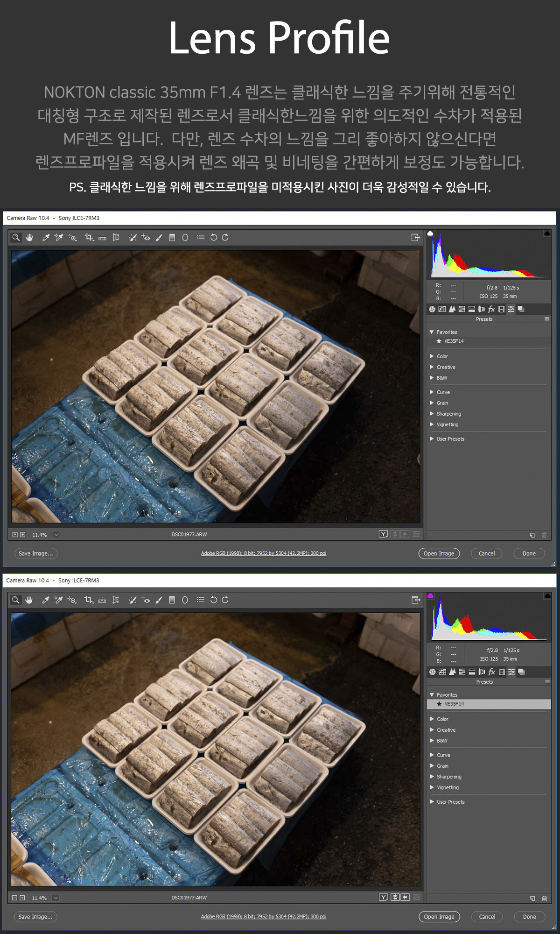
Task: Switch to Lens Corrections tab in lower window
Action: (482, 672)
